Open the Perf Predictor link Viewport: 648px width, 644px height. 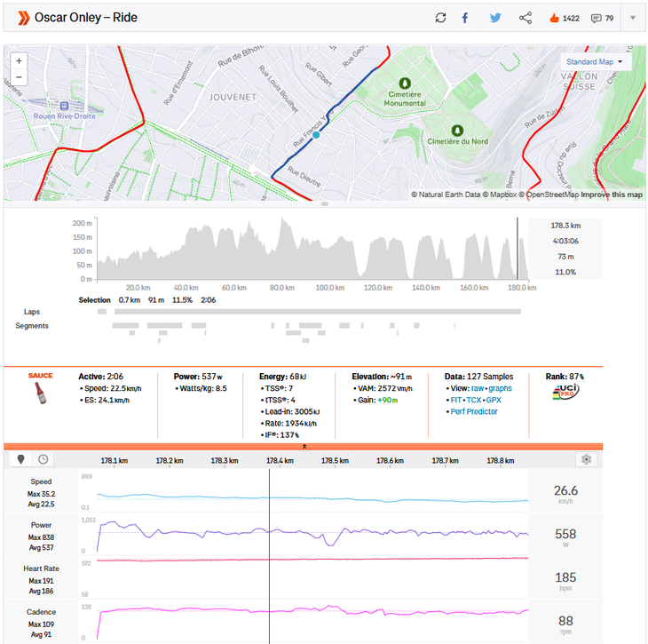pos(474,411)
